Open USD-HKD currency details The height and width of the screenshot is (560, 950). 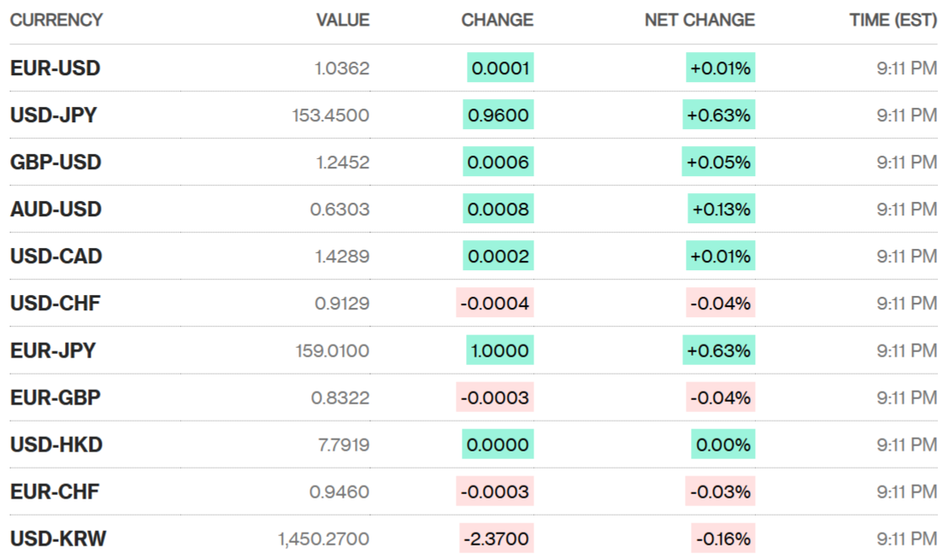(x=56, y=445)
